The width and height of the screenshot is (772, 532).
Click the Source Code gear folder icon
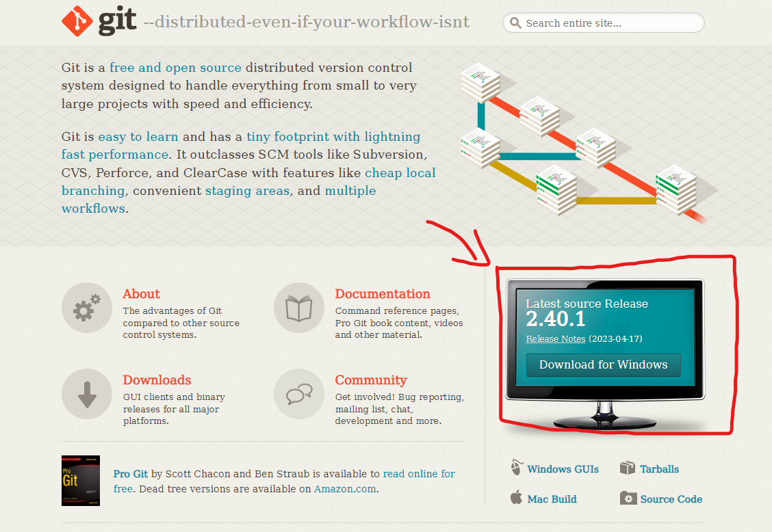click(x=628, y=498)
